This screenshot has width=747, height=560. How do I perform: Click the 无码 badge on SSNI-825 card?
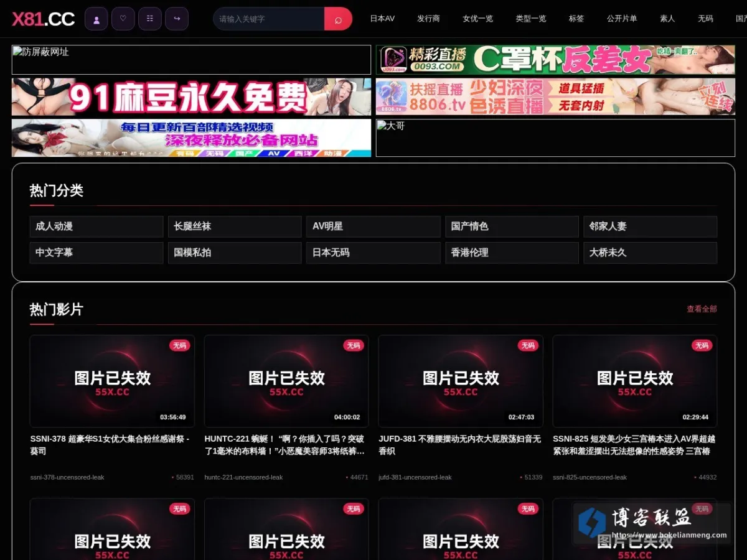702,345
